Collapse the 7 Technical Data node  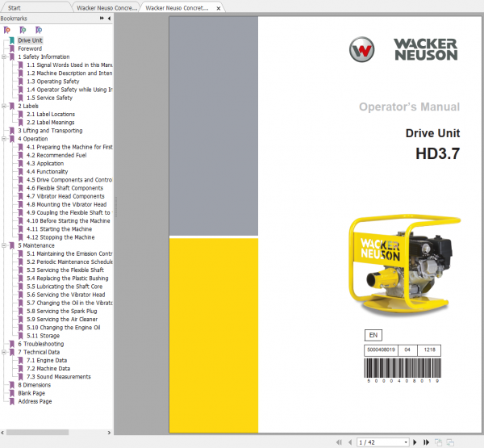[4, 352]
